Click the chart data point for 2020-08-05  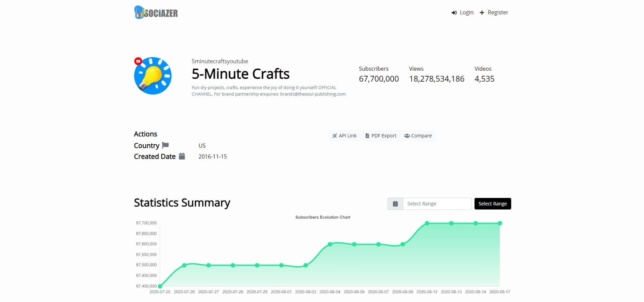[354, 244]
